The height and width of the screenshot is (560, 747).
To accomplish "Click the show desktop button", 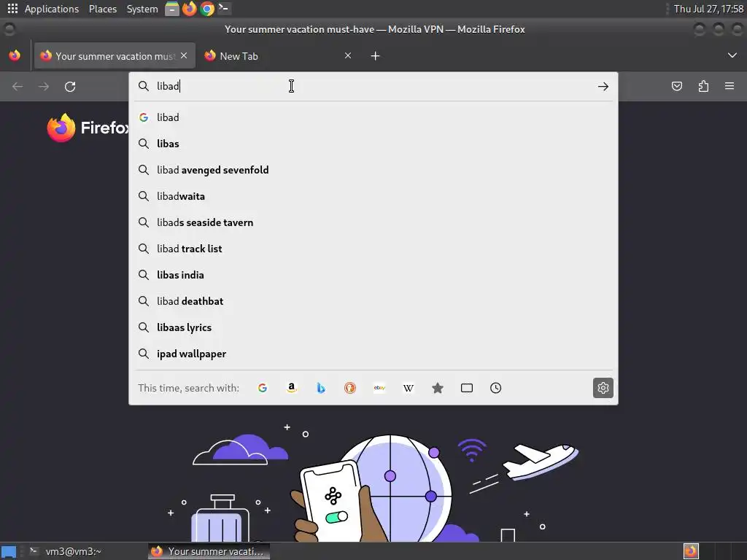I will [x=9, y=552].
